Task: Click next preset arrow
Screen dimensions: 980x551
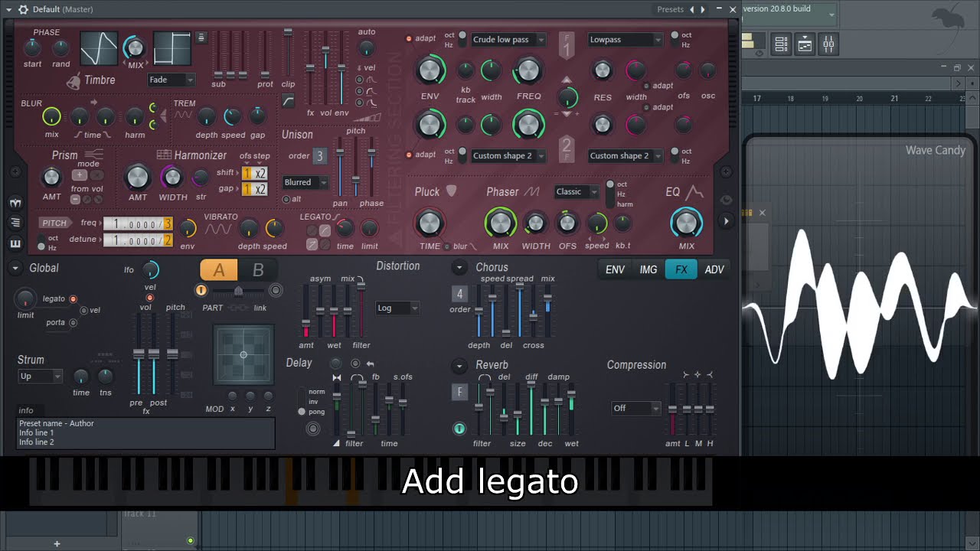Action: coord(703,9)
